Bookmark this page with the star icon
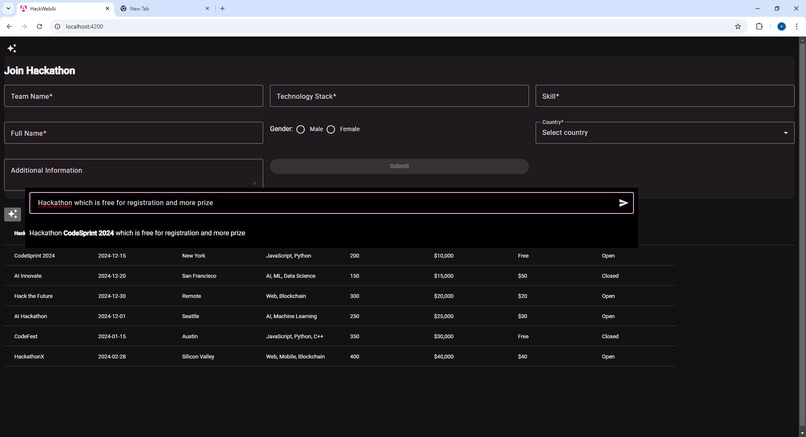Image resolution: width=806 pixels, height=437 pixels. point(738,26)
